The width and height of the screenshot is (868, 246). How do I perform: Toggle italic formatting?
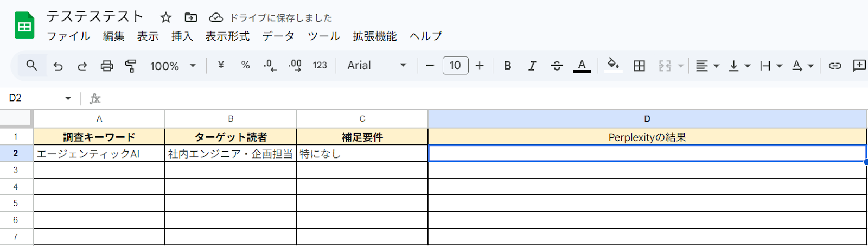point(532,65)
